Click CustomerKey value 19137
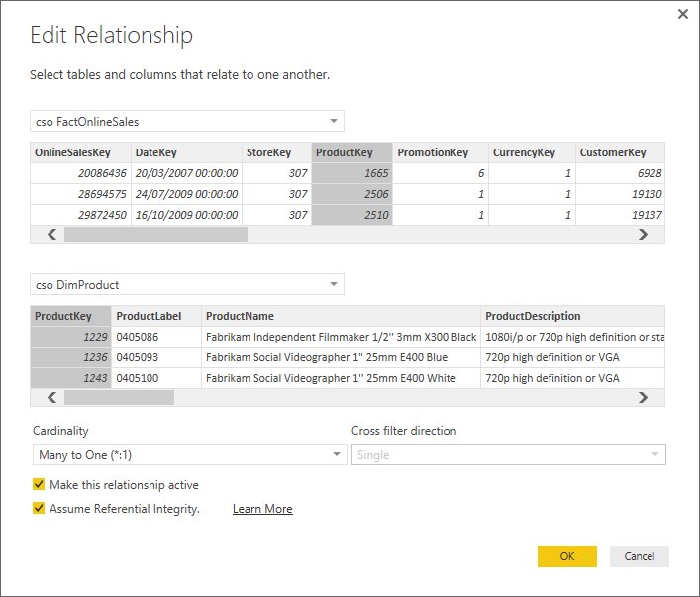Viewport: 700px width, 597px height. tap(620, 215)
